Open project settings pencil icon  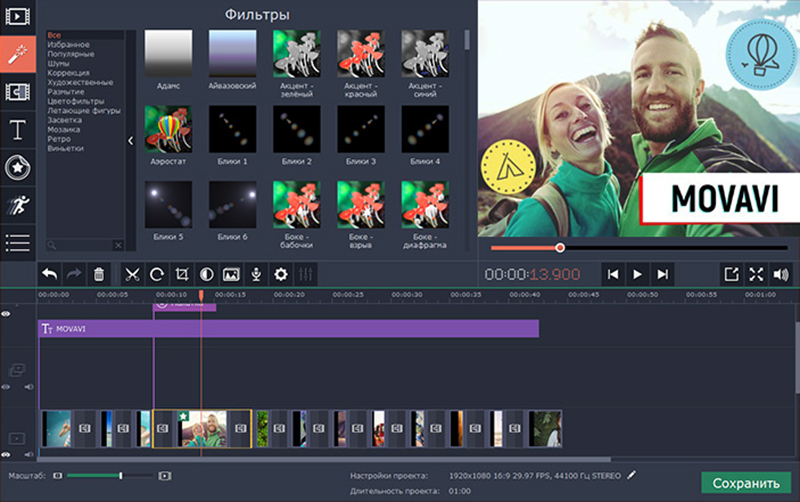tap(631, 475)
